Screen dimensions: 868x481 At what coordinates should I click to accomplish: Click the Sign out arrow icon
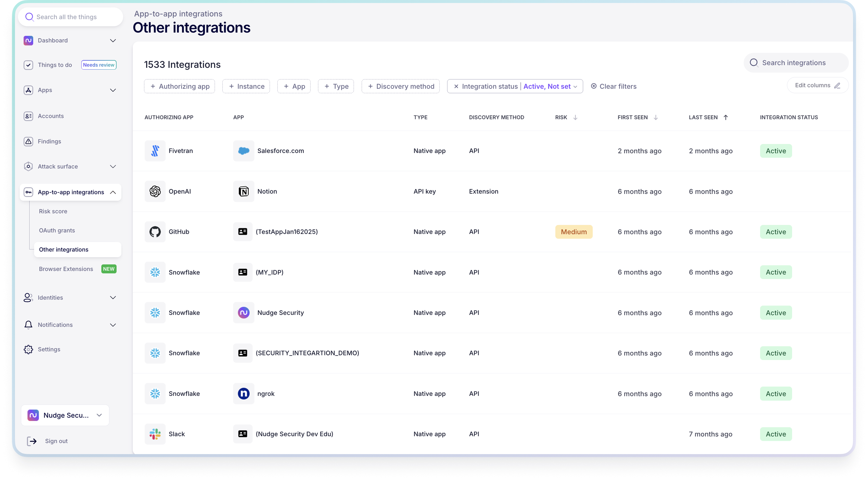tap(32, 441)
